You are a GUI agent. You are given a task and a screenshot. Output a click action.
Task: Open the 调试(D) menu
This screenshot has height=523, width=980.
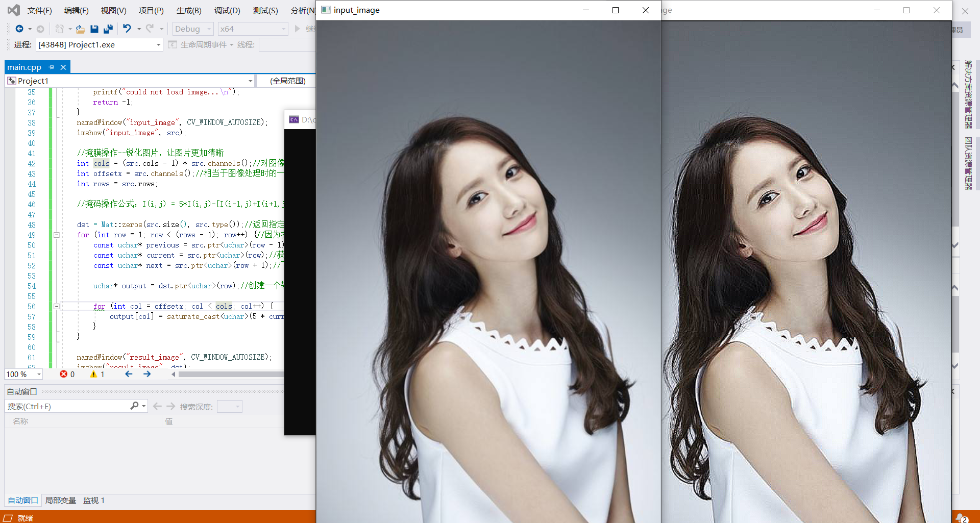(227, 10)
